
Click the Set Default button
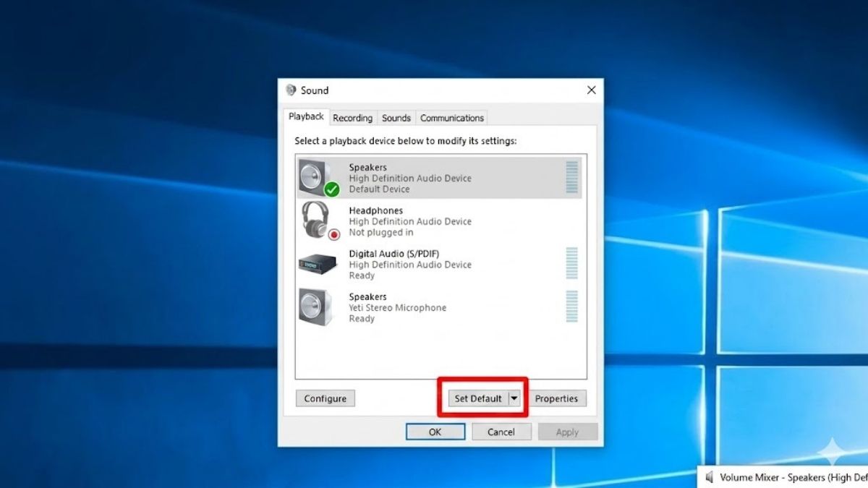pyautogui.click(x=478, y=398)
